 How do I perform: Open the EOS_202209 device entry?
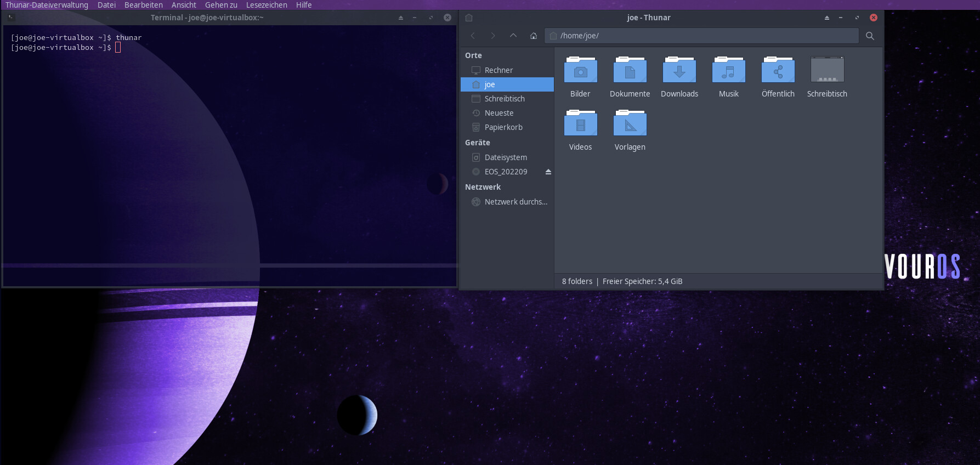click(x=507, y=172)
